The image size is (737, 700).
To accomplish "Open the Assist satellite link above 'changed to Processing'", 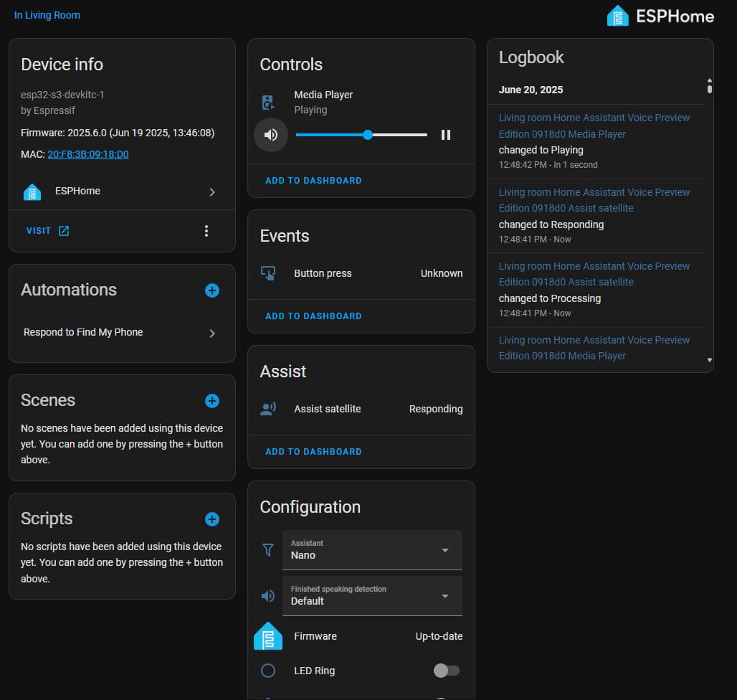I will (x=594, y=274).
